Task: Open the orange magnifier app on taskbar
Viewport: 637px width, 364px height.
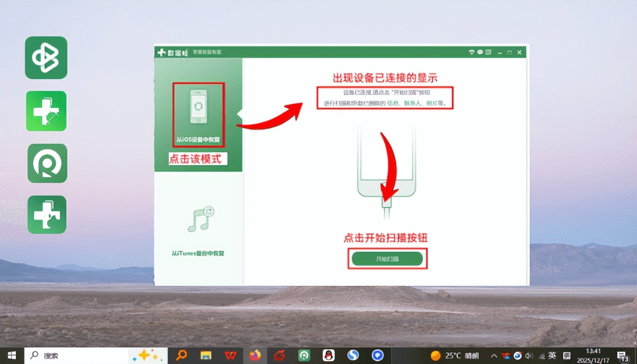Action: tap(182, 355)
